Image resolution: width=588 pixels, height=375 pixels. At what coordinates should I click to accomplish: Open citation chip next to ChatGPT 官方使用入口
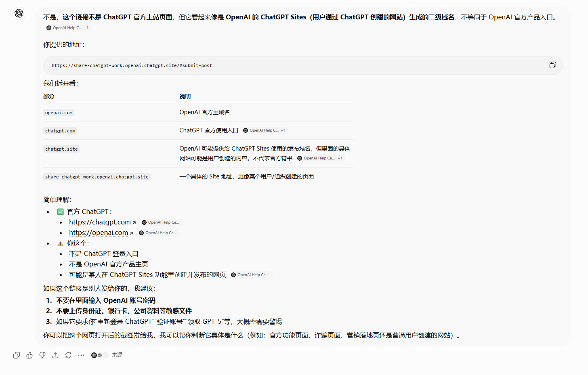click(x=265, y=130)
